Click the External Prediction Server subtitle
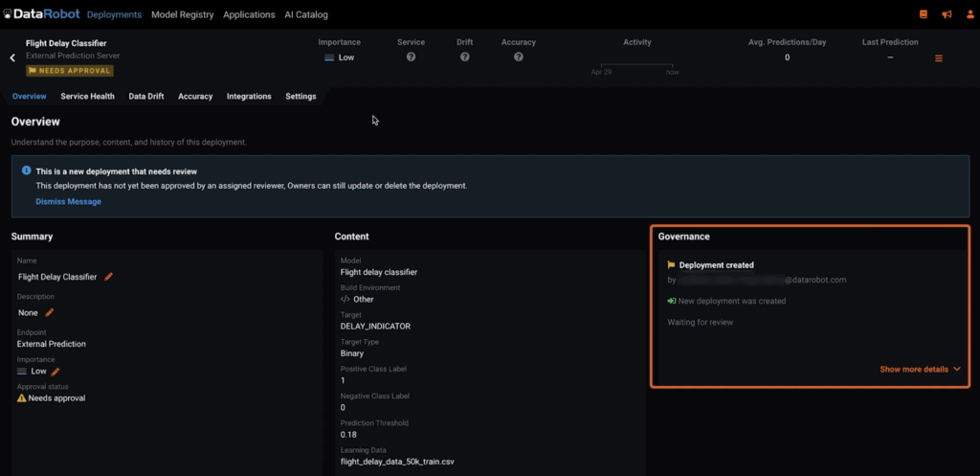The height and width of the screenshot is (476, 980). (73, 56)
